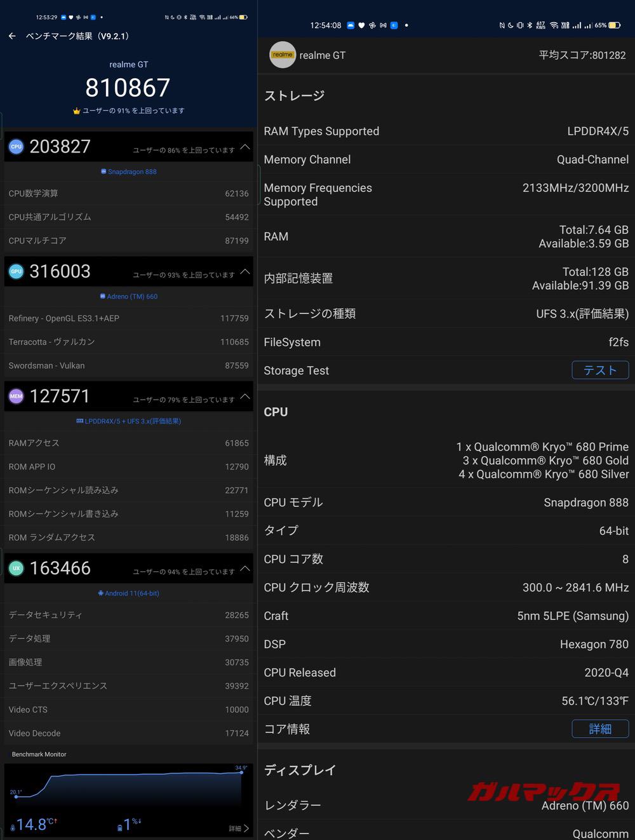
Task: Click the crown icon above the 810867 score
Action: 76,111
